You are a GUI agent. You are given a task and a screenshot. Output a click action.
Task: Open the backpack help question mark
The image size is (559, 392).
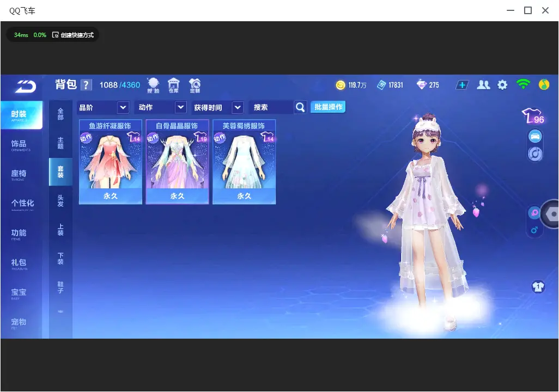[86, 85]
